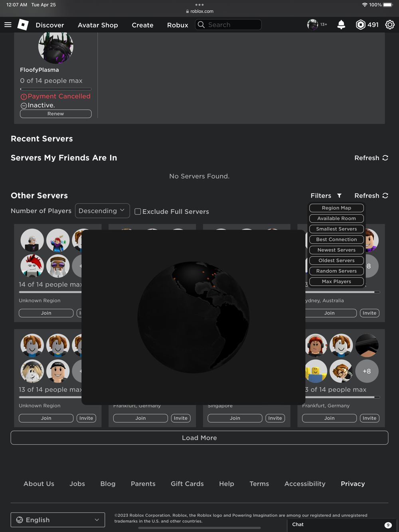Open the settings gear icon

(x=390, y=25)
